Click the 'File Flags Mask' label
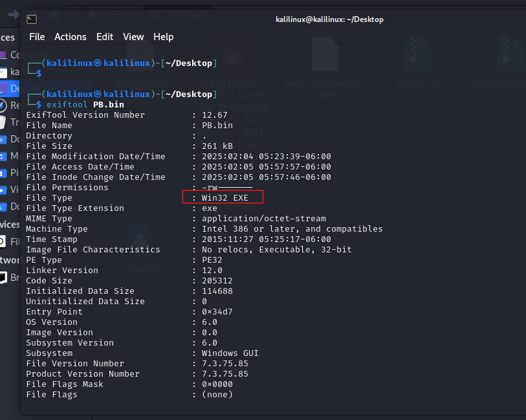Viewport: 526px width, 420px height. 65,384
